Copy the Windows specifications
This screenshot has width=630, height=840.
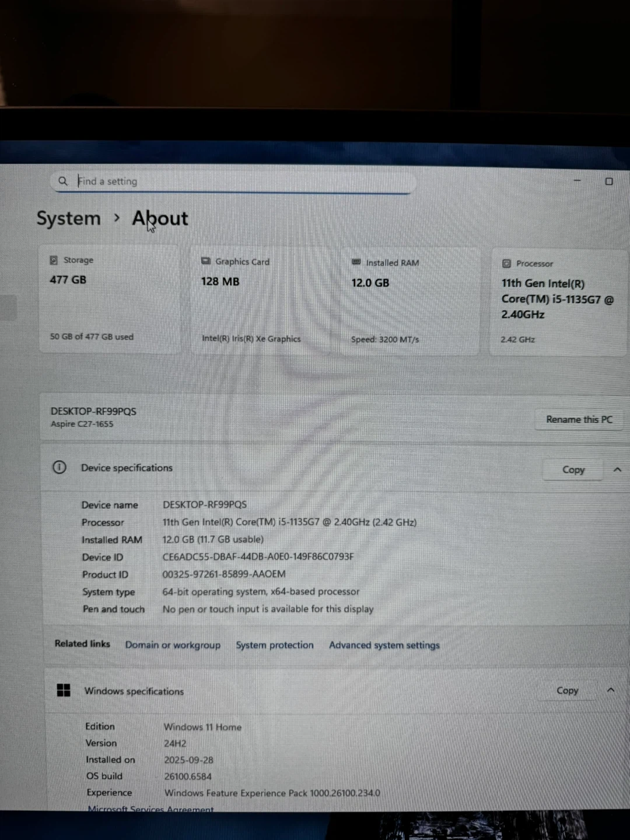click(x=567, y=690)
